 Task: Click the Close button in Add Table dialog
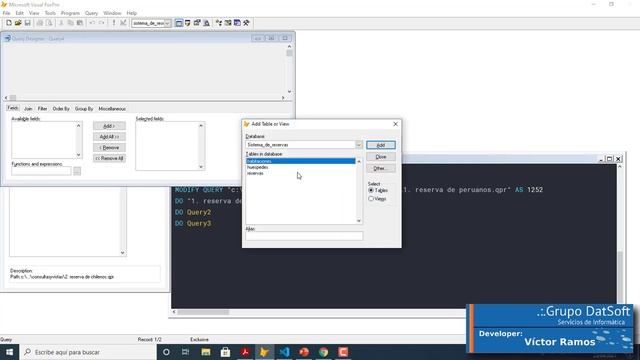coord(381,157)
